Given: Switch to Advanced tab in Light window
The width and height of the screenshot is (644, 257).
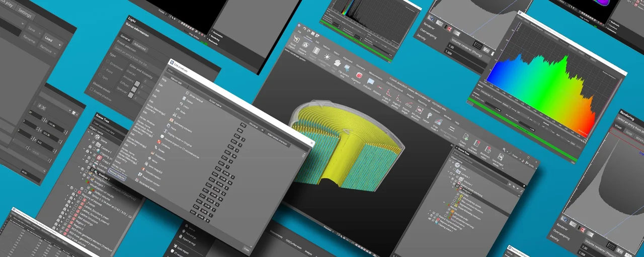Looking at the screenshot, I should 139,47.
